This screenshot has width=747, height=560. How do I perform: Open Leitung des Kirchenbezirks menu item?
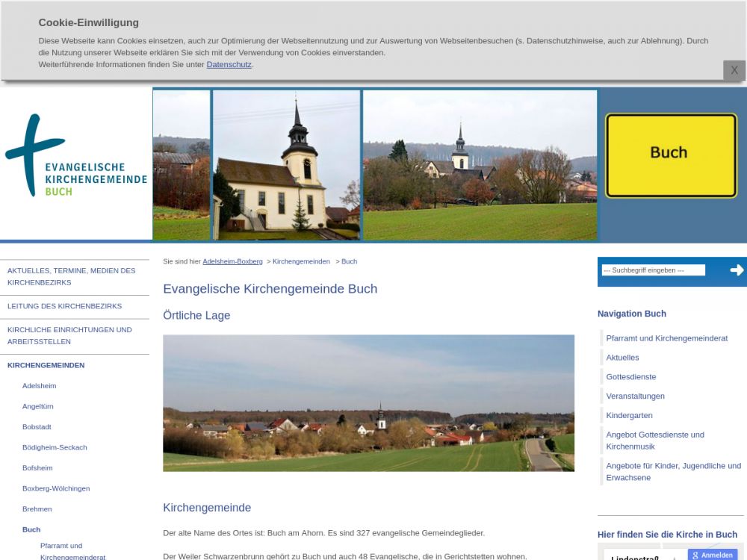point(64,306)
